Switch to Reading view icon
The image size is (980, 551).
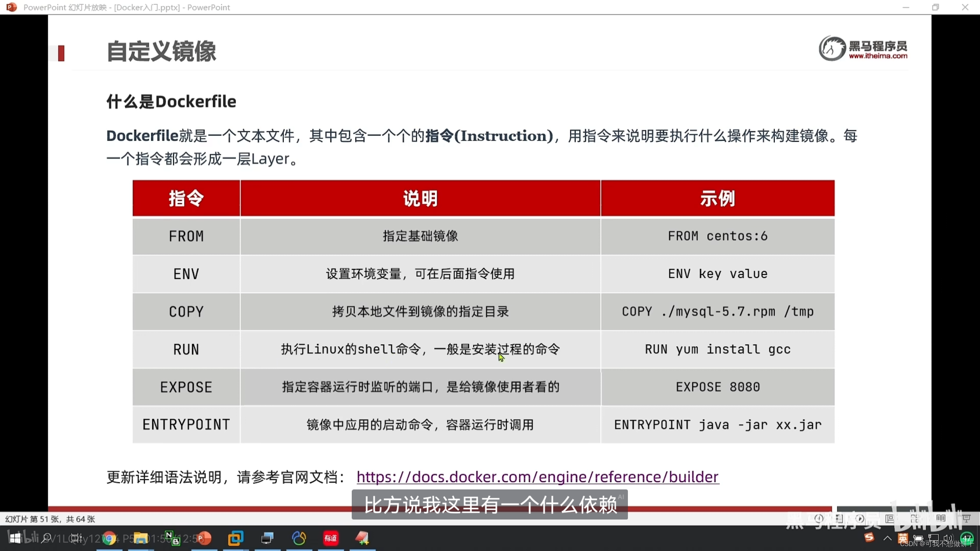(x=941, y=519)
